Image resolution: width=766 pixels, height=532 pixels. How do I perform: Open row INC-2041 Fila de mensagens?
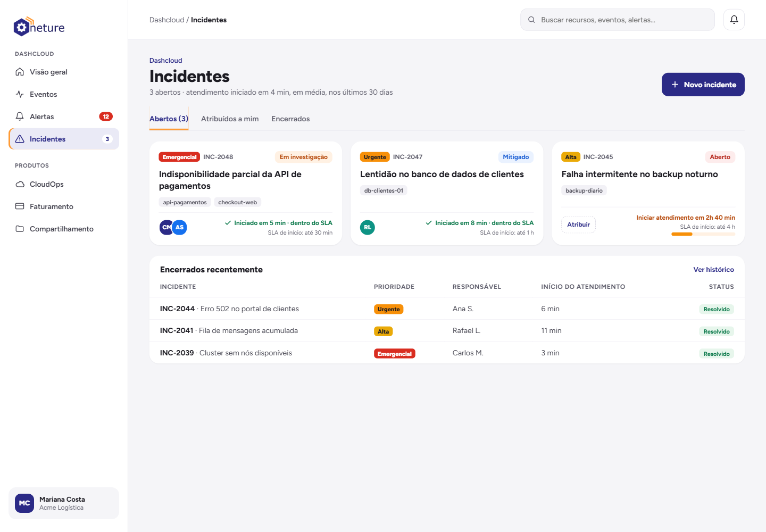(x=447, y=330)
